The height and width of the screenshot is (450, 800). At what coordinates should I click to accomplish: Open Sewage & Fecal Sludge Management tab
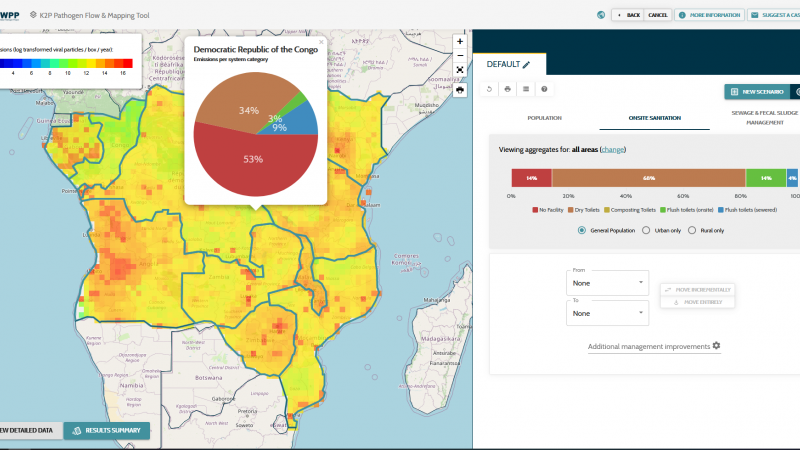click(764, 117)
